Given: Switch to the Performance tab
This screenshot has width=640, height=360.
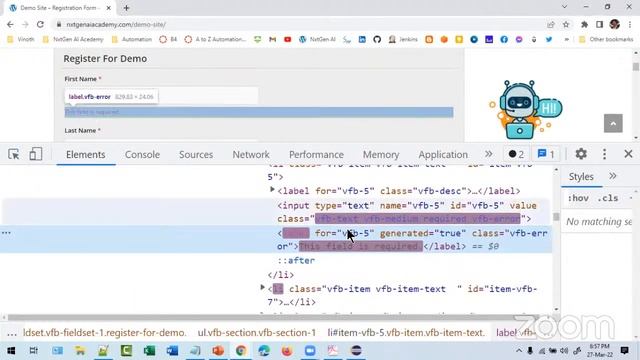Looking at the screenshot, I should pyautogui.click(x=316, y=154).
